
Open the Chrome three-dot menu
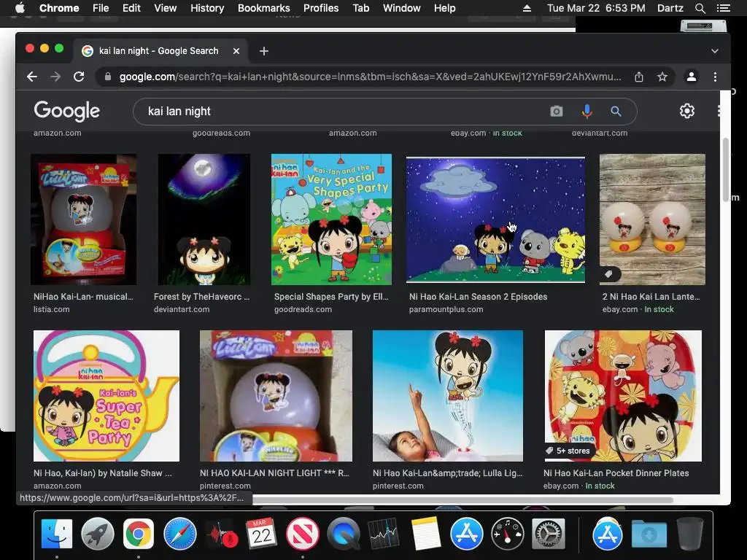pos(715,77)
